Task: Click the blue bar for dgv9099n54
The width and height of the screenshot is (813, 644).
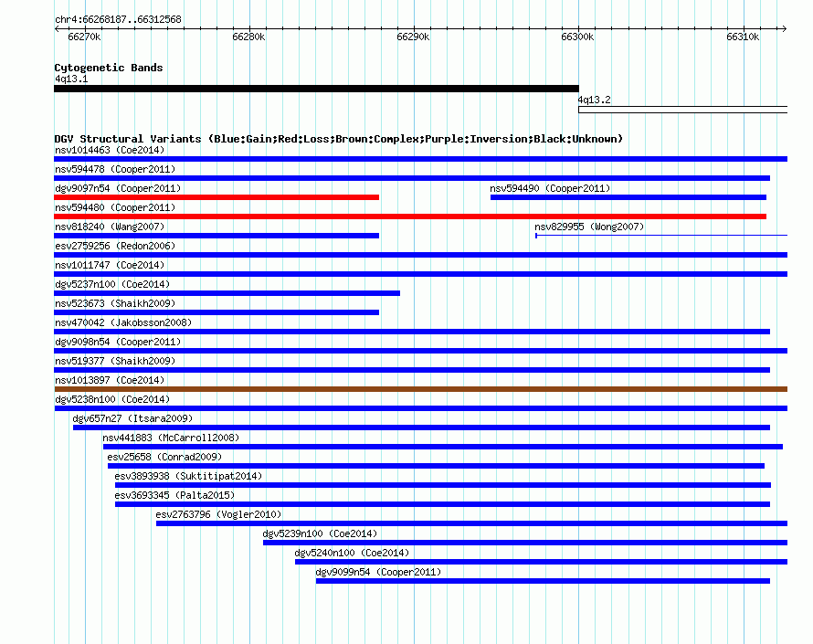Action: point(543,581)
